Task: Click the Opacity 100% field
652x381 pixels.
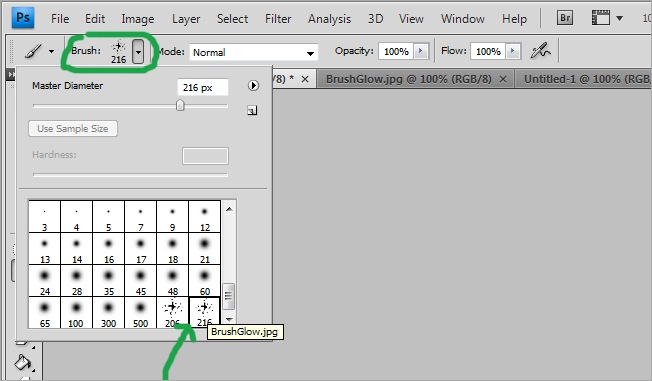Action: pos(396,52)
